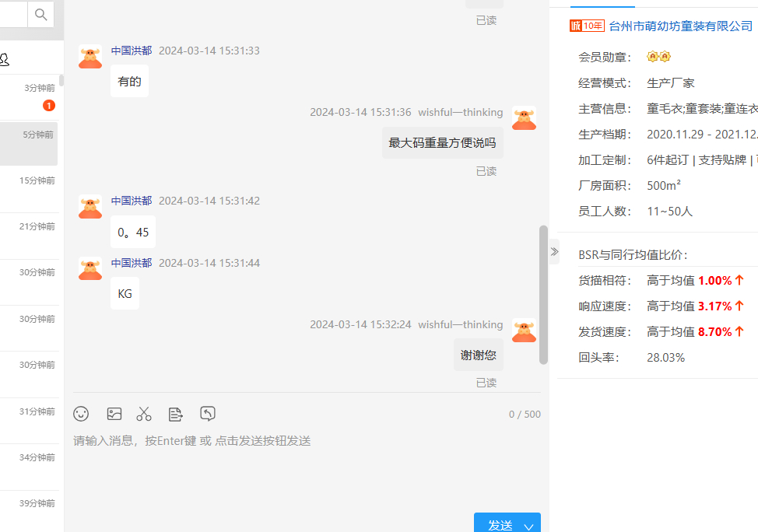Viewport: 758px width, 532px height.
Task: Click the 有的 message bubble
Action: (129, 81)
